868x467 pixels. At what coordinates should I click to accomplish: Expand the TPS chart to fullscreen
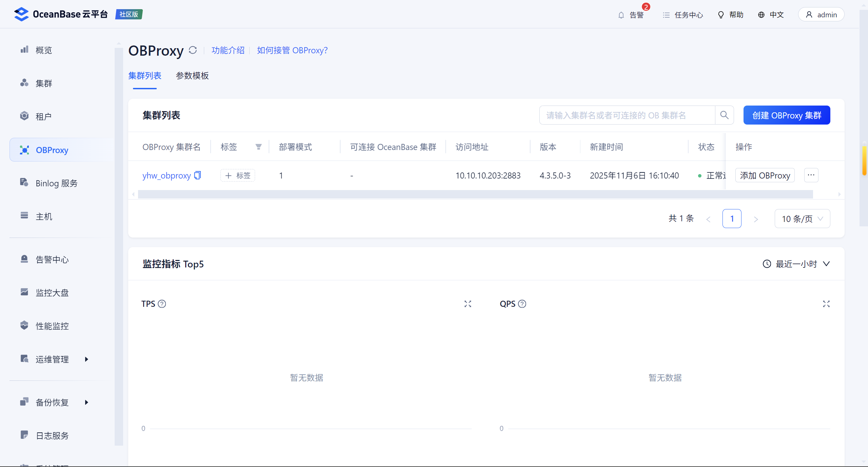(x=468, y=304)
